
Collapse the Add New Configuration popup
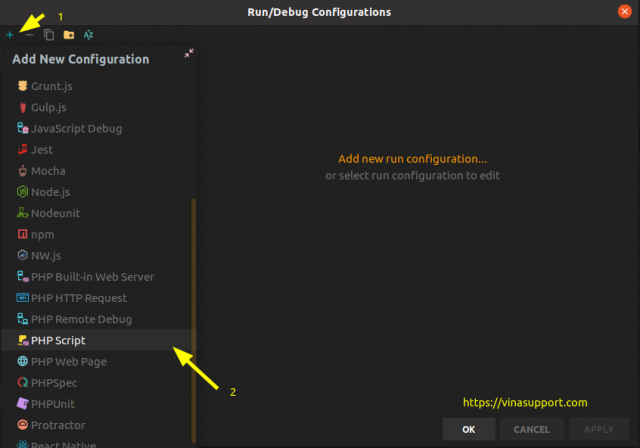[189, 53]
